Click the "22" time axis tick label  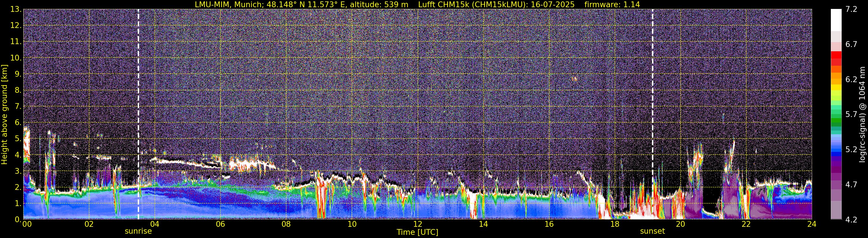coord(746,224)
